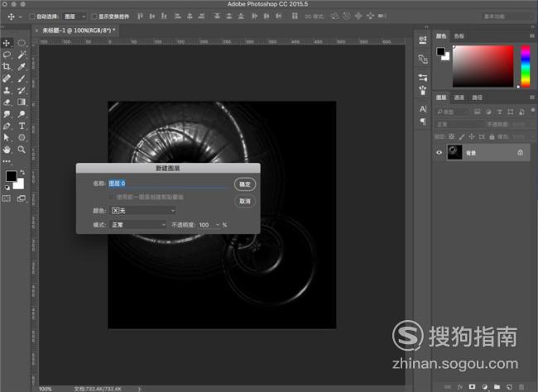Toggle lock all padlock icon
Screen dimensions: 538x392
coord(492,136)
